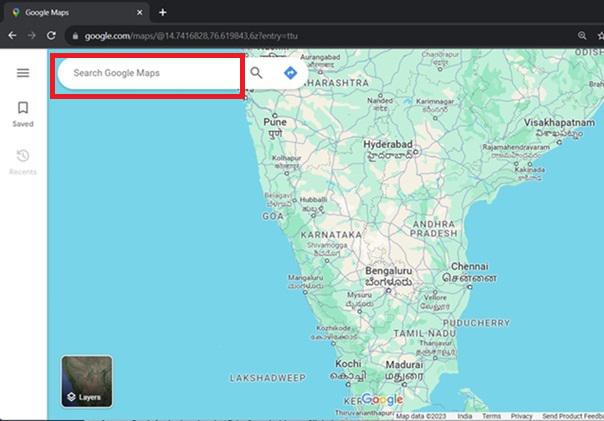Click the India link in footer
This screenshot has height=421, width=604.
pos(465,416)
